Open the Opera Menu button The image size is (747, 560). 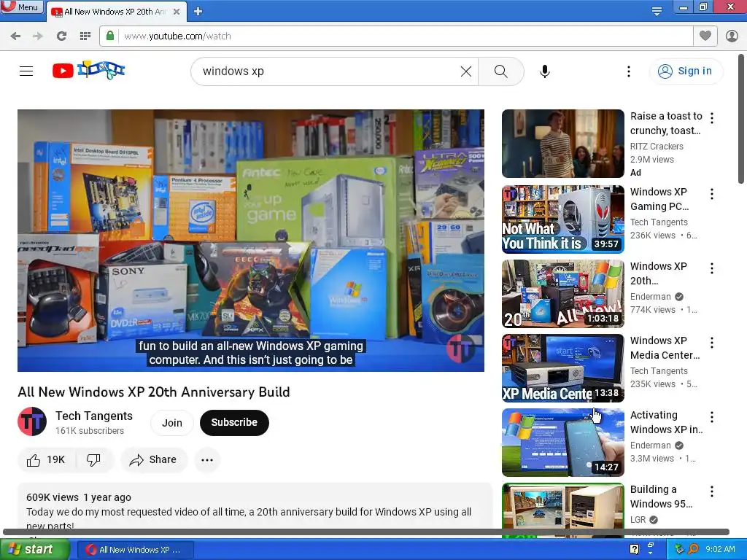click(x=21, y=7)
